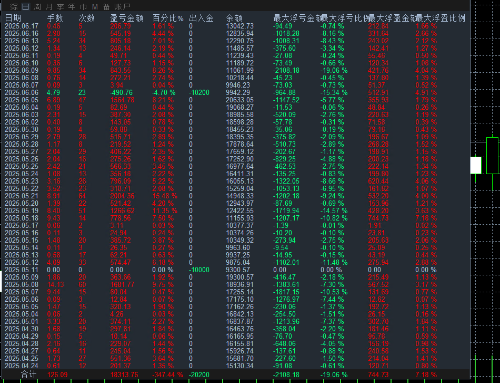Select the 2025.06.13 date cell
Image resolution: width=500 pixels, height=383 pixels.
pyautogui.click(x=22, y=41)
